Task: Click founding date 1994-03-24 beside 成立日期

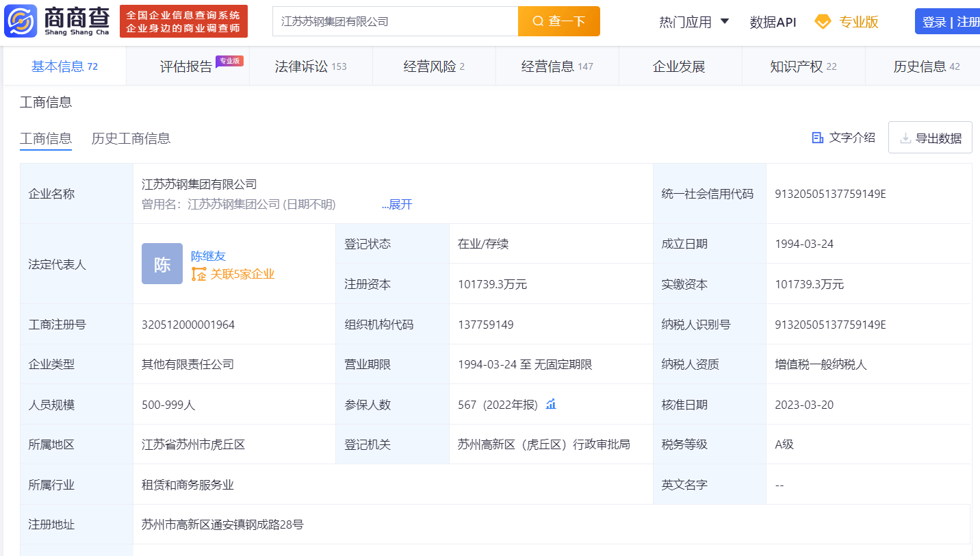Action: [804, 244]
